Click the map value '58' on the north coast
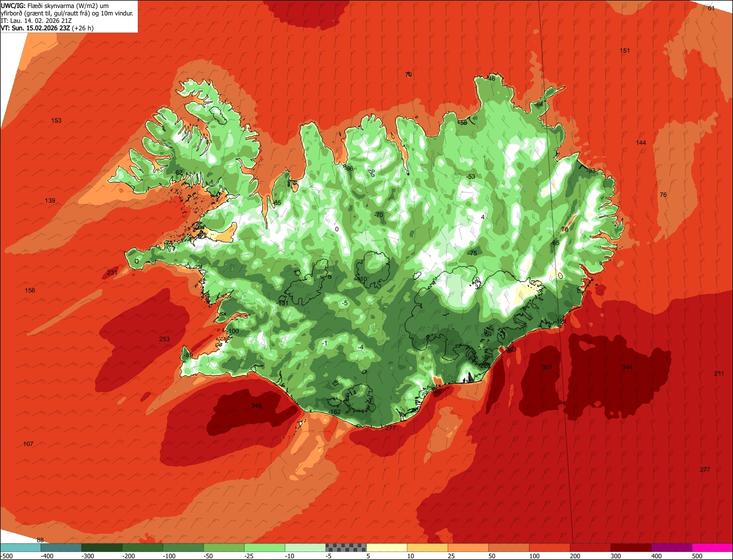The image size is (733, 560). coord(463,123)
